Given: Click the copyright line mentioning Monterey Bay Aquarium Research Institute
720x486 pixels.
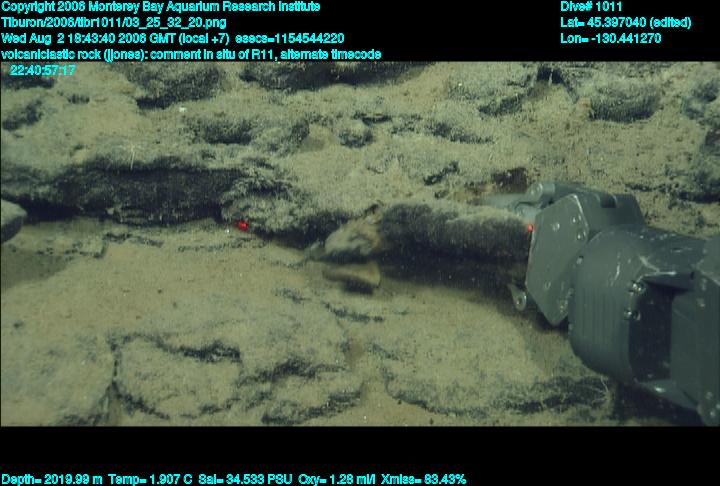Looking at the screenshot, I should 160,7.
